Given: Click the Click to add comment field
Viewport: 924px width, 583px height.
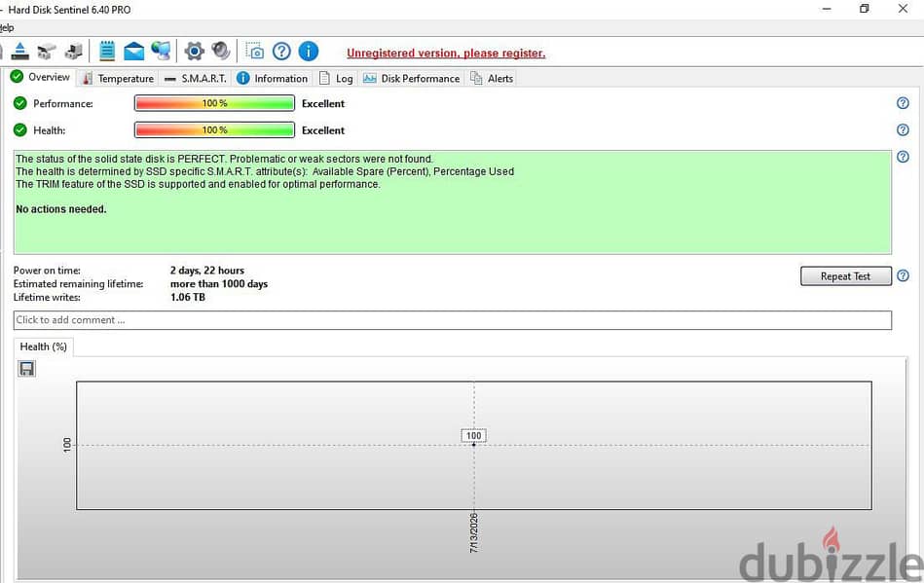Looking at the screenshot, I should (x=453, y=320).
